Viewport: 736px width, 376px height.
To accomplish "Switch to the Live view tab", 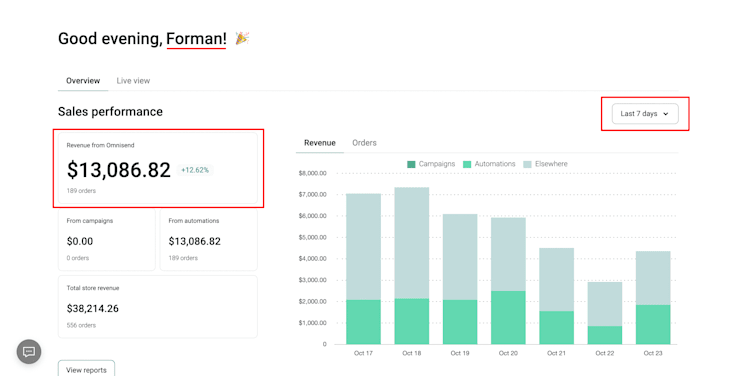I will [133, 81].
